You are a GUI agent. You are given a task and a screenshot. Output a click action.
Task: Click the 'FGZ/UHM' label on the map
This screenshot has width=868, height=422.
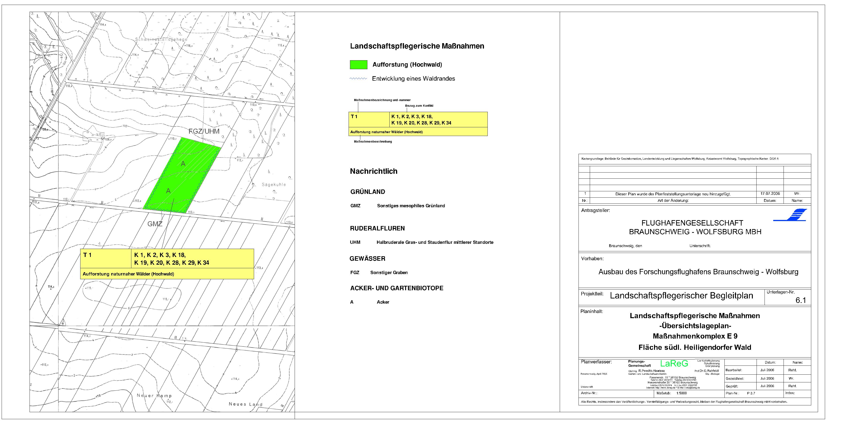(204, 131)
